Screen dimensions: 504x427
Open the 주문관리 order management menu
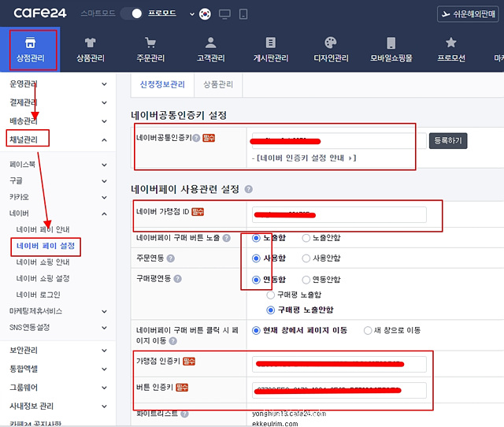tap(150, 50)
